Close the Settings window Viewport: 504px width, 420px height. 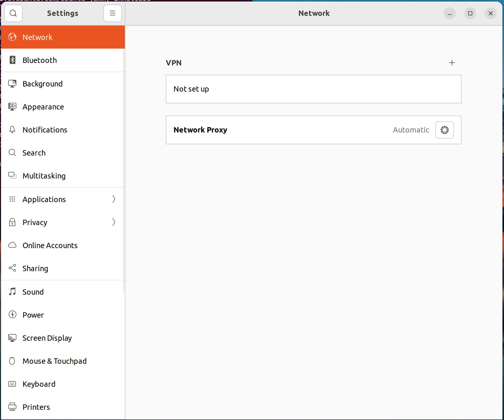pyautogui.click(x=491, y=13)
